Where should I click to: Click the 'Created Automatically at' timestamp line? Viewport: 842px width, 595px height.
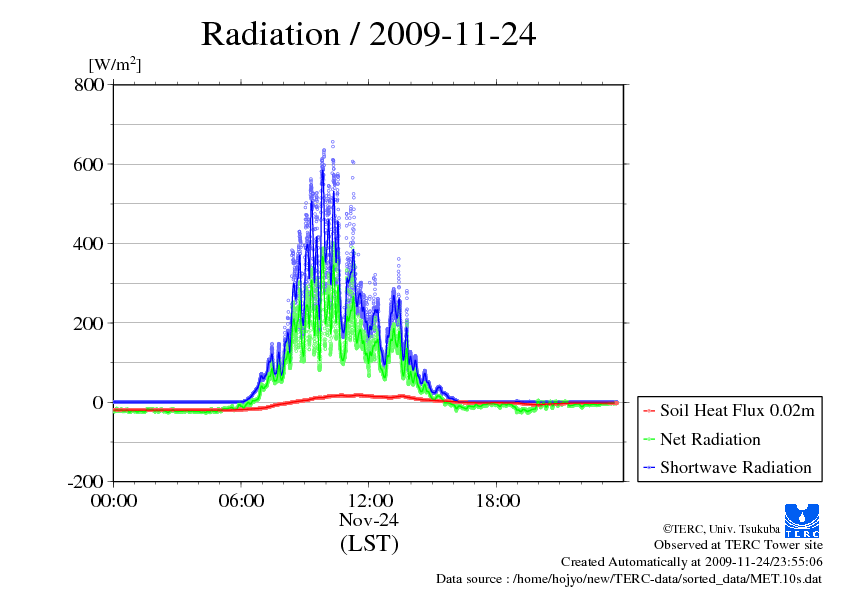click(692, 562)
